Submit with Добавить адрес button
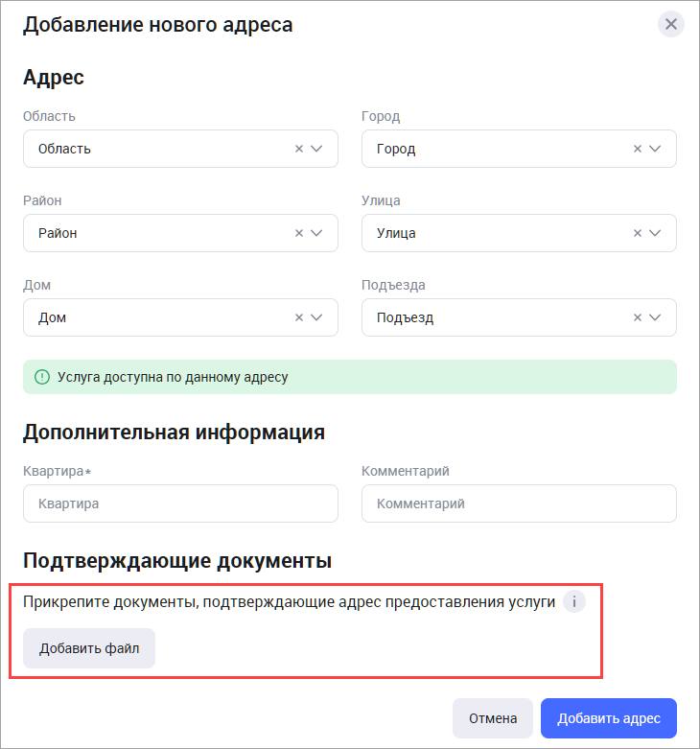Viewport: 700px width, 749px height. coord(609,718)
